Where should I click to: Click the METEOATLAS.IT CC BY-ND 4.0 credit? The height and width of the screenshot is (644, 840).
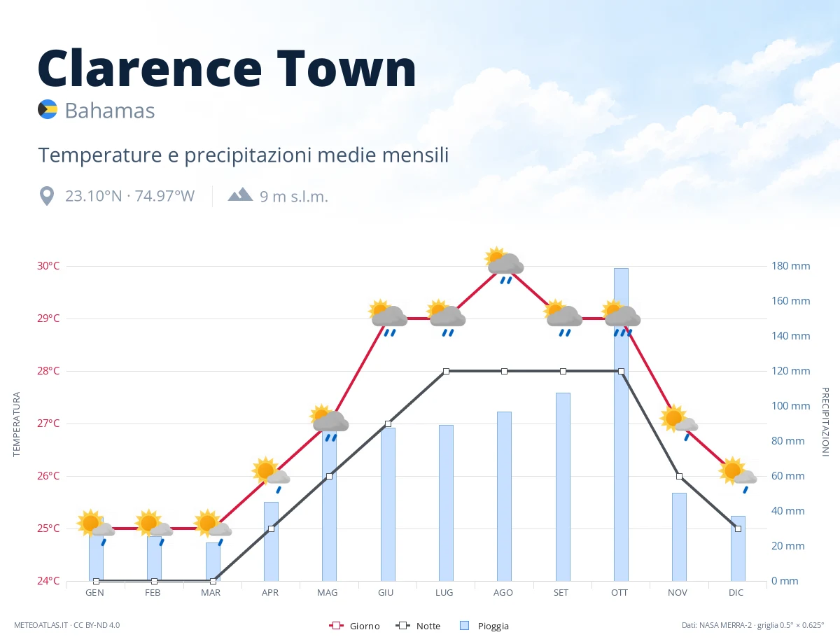pos(67,625)
